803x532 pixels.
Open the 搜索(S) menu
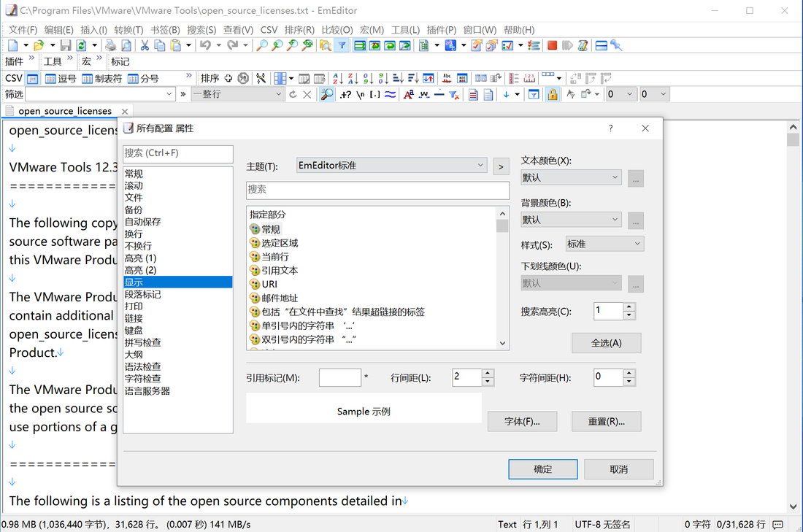[201, 30]
